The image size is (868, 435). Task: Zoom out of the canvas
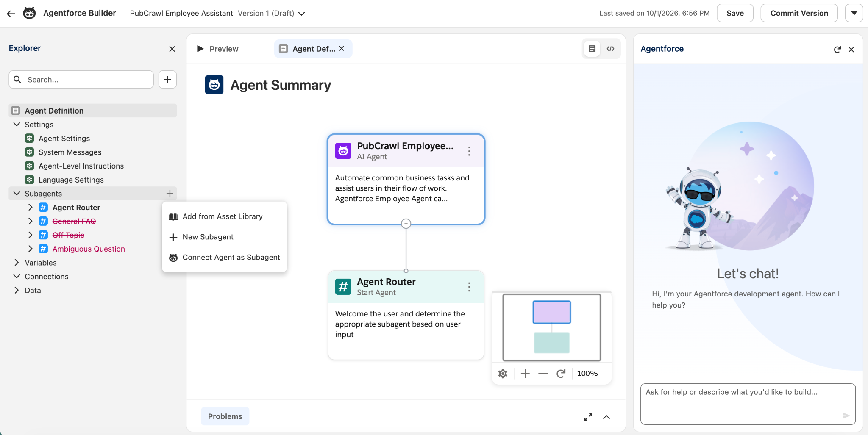coord(543,374)
